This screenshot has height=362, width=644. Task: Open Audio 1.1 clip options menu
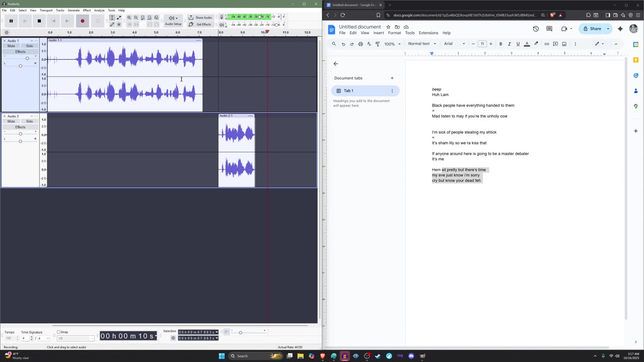pyautogui.click(x=198, y=41)
